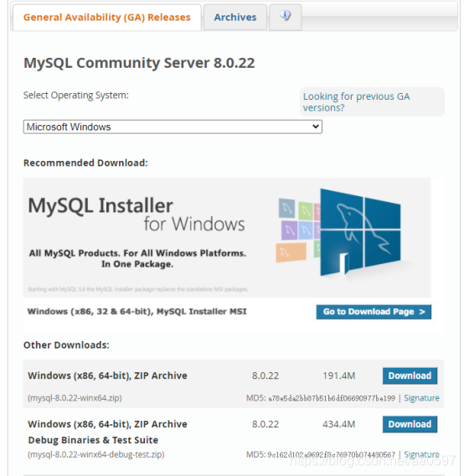Screen dimensions: 464x476
Task: Click the Starting with MySQL 5.6 fine-print note
Action: (137, 289)
